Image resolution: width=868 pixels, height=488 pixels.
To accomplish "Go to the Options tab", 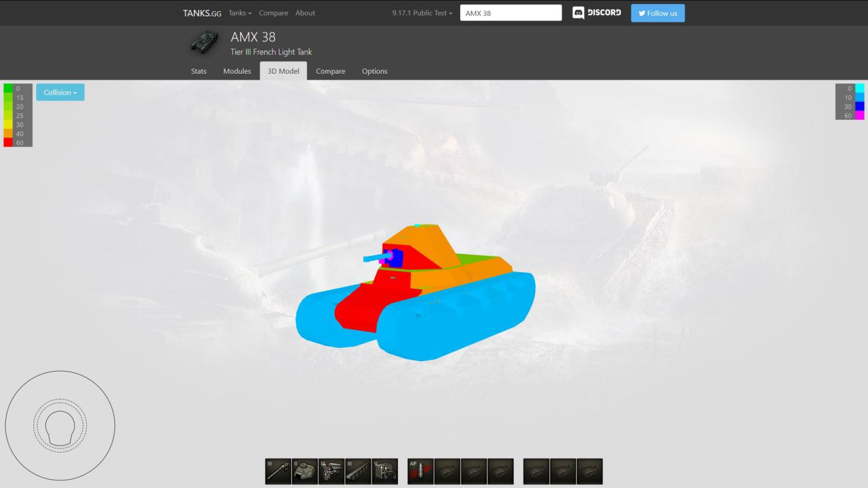I will click(374, 71).
